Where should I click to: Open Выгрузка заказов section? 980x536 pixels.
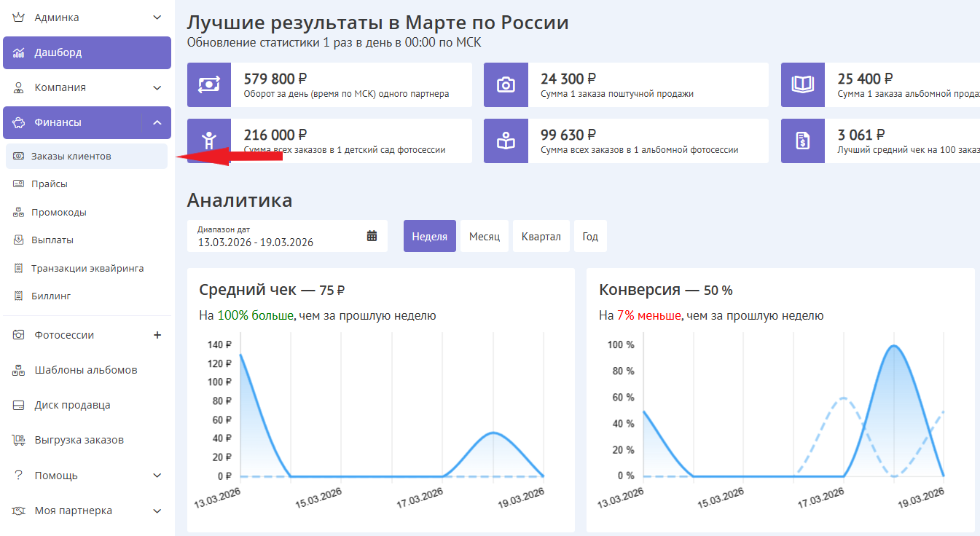point(79,440)
